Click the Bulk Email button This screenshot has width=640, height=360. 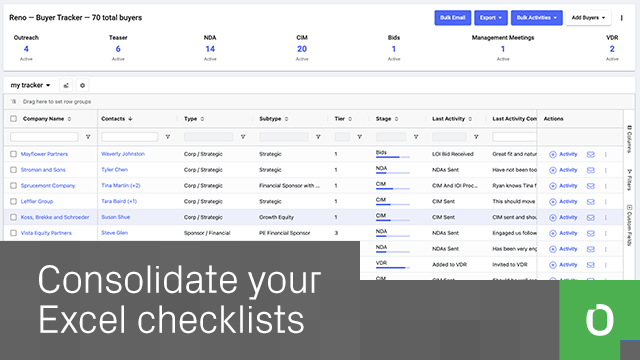coord(453,18)
